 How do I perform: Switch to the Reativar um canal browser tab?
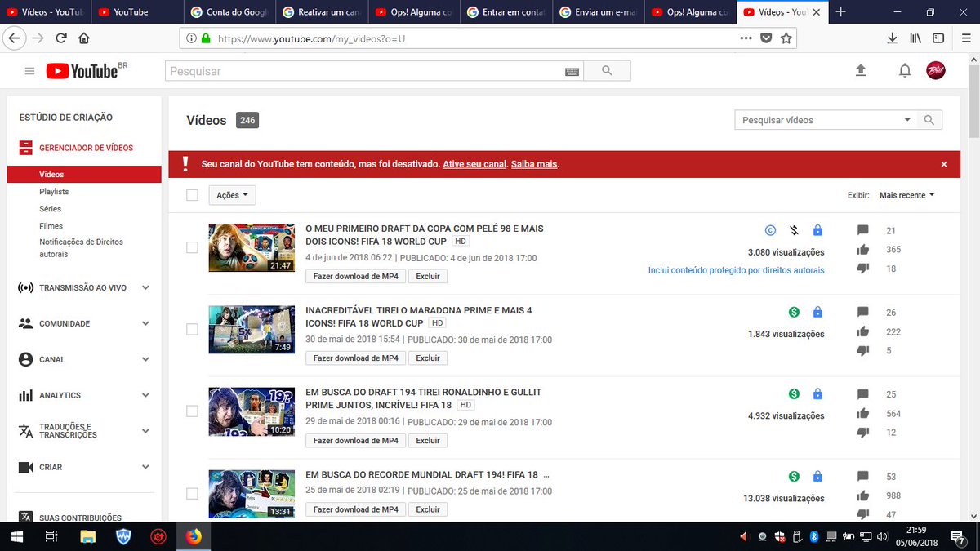[321, 12]
